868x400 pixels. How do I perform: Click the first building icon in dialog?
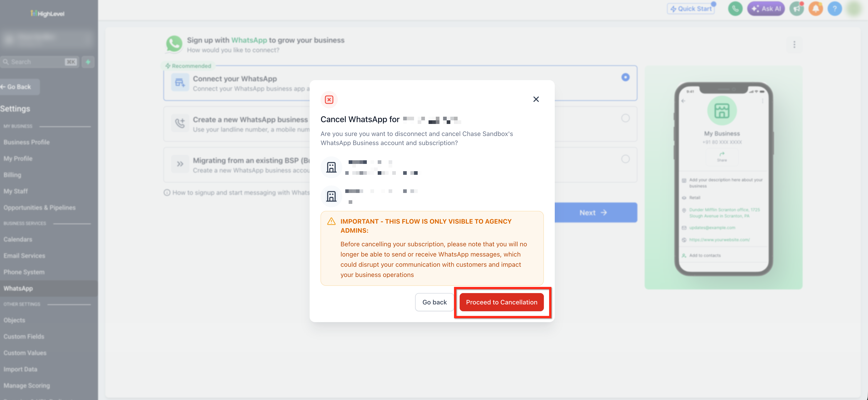331,167
